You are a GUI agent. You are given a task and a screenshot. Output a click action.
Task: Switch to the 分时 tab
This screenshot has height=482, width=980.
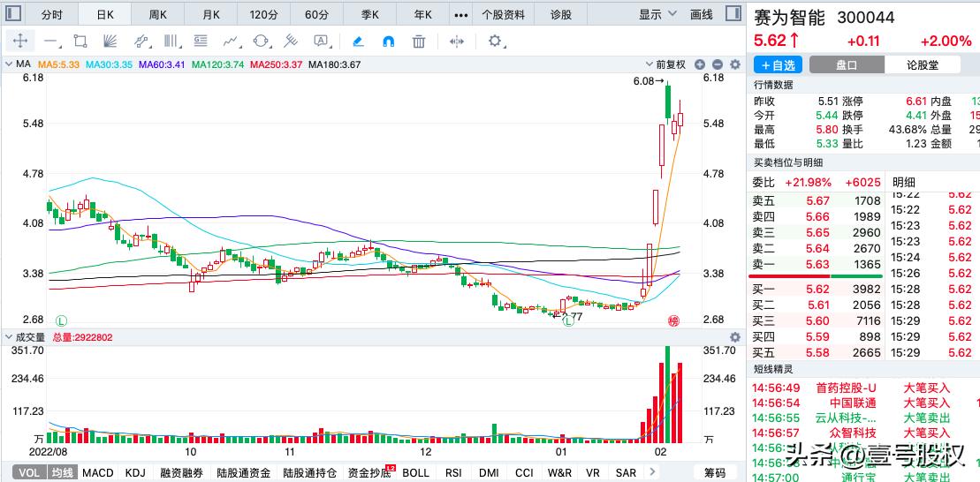(52, 14)
